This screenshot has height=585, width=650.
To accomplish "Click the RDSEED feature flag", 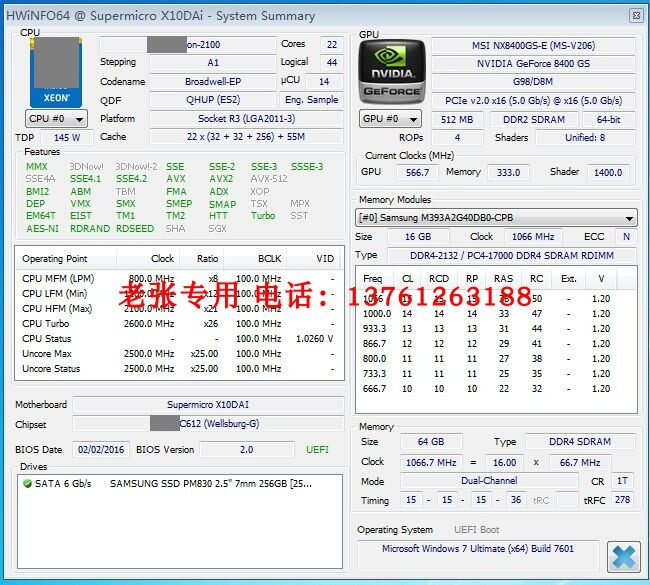I will click(135, 228).
